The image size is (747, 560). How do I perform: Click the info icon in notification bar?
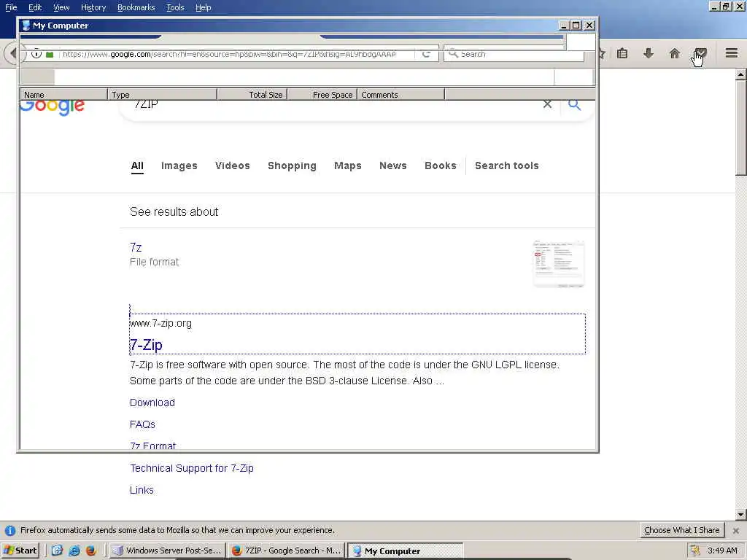pos(10,531)
